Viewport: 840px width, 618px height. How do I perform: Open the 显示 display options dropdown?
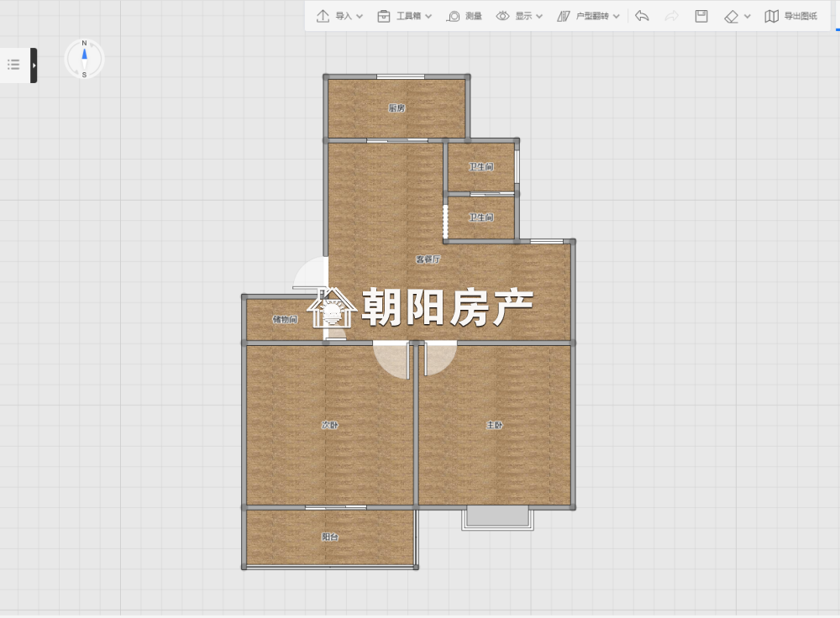[x=519, y=16]
